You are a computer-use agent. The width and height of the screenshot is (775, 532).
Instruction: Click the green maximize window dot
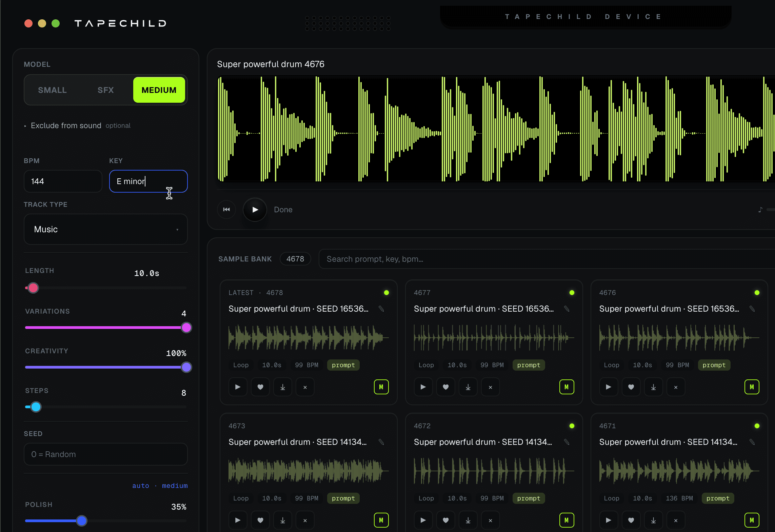pyautogui.click(x=56, y=23)
